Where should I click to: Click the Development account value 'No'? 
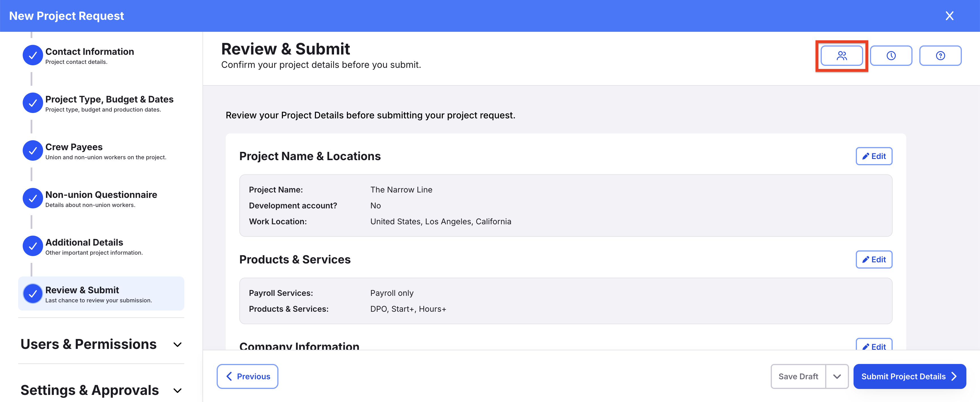pyautogui.click(x=375, y=206)
